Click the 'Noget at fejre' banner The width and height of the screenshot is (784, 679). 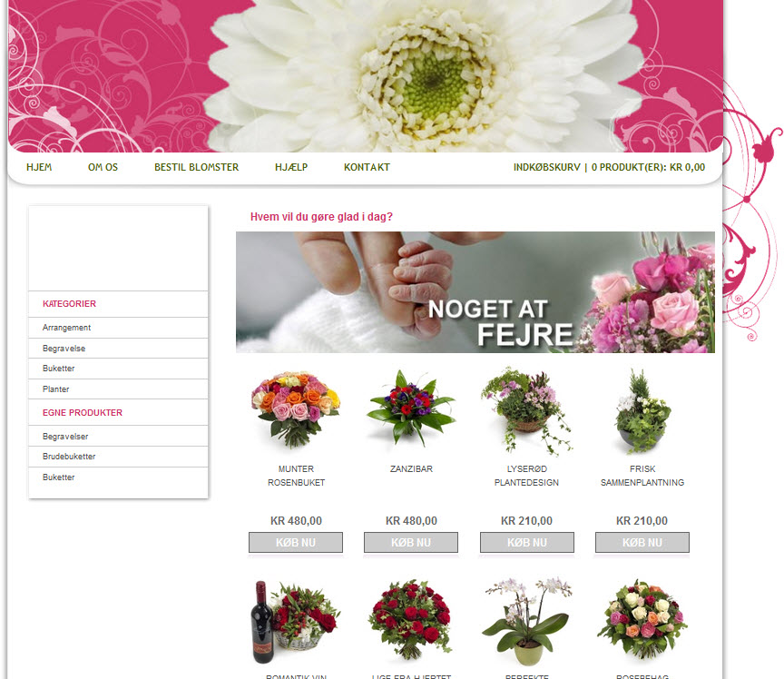pos(475,292)
